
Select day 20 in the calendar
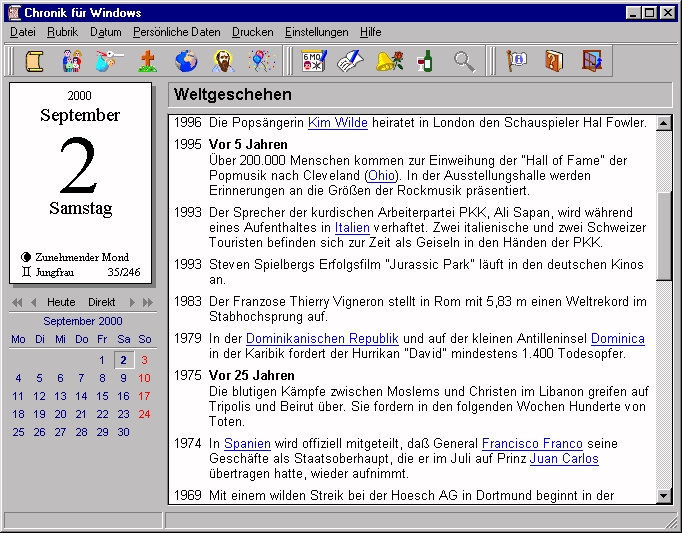tap(60, 414)
